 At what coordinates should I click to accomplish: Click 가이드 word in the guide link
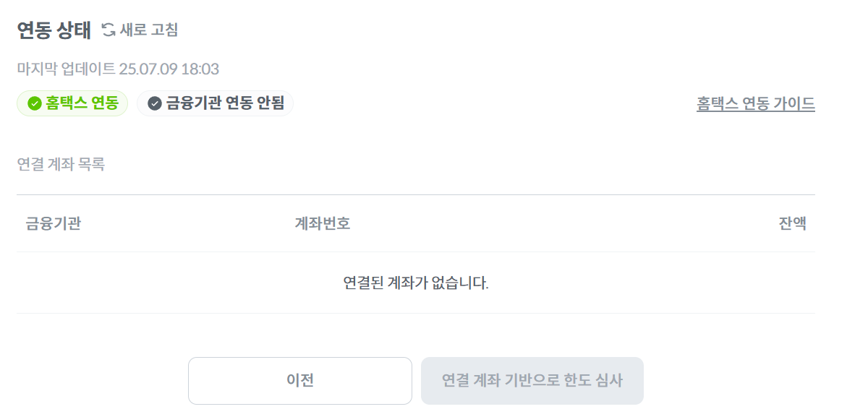click(x=793, y=103)
